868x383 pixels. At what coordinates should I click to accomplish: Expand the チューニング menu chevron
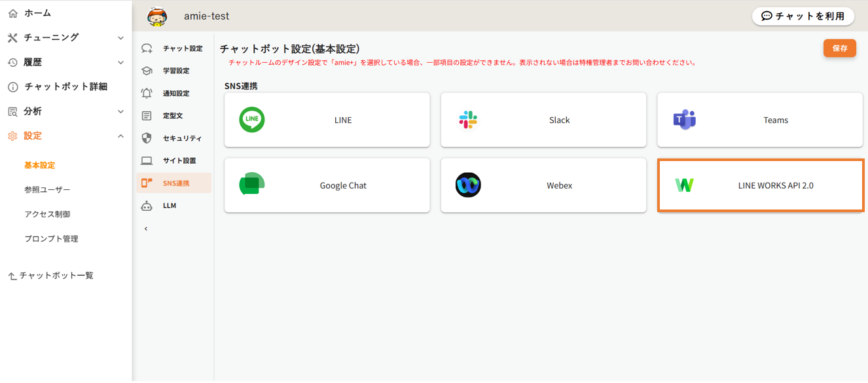click(x=120, y=38)
